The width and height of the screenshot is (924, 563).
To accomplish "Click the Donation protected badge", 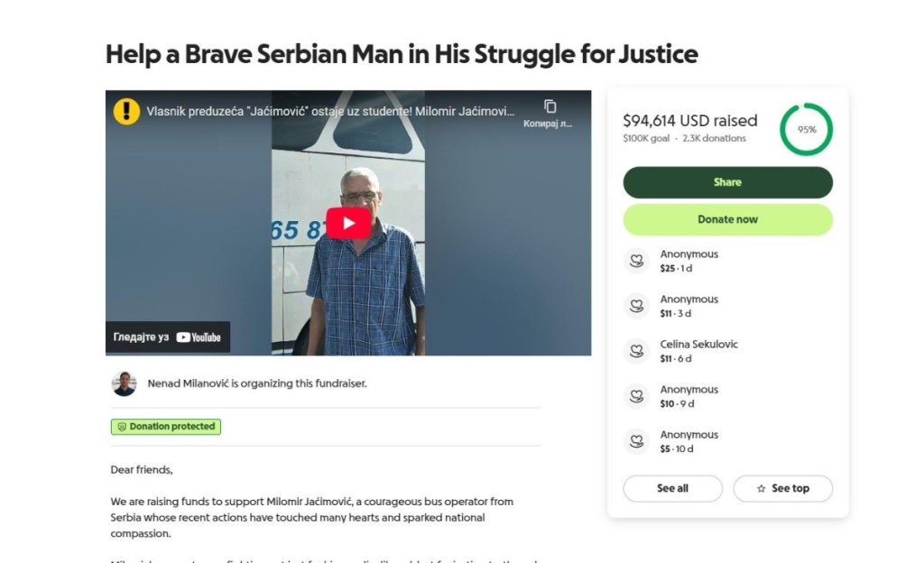I will 166,427.
